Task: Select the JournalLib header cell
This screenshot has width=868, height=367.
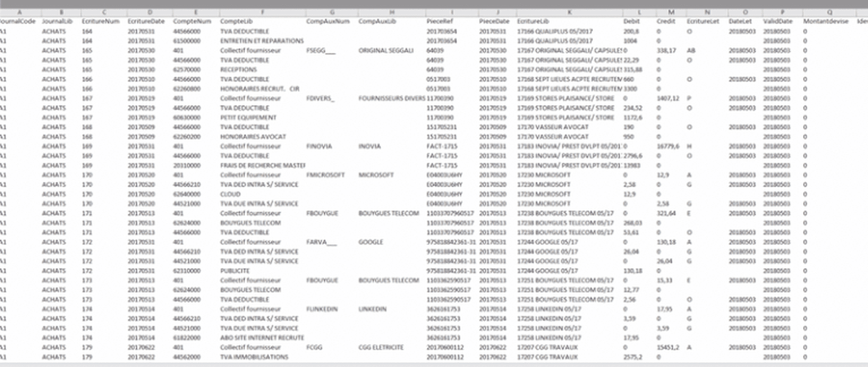Action: [x=57, y=21]
